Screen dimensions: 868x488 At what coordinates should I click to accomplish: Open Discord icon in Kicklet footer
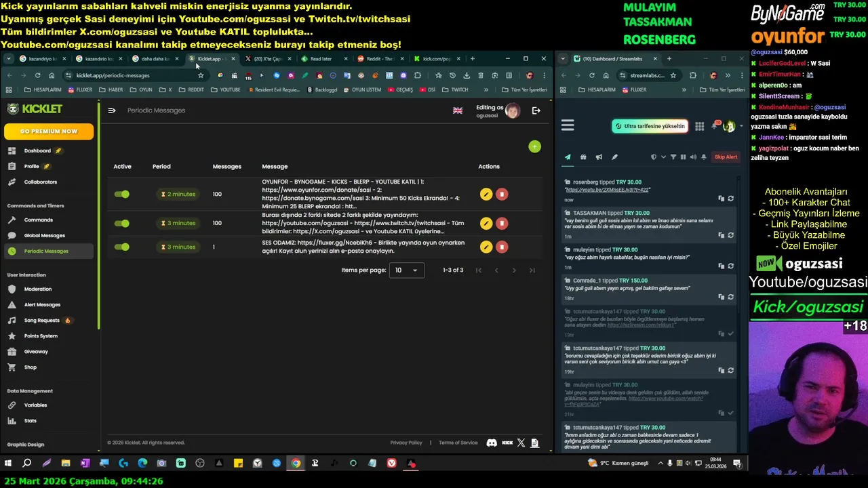492,443
